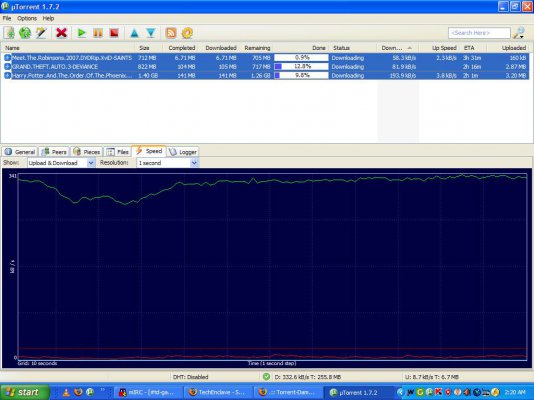This screenshot has width=534, height=400.
Task: Sort by the Remaining column header
Action: [257, 48]
